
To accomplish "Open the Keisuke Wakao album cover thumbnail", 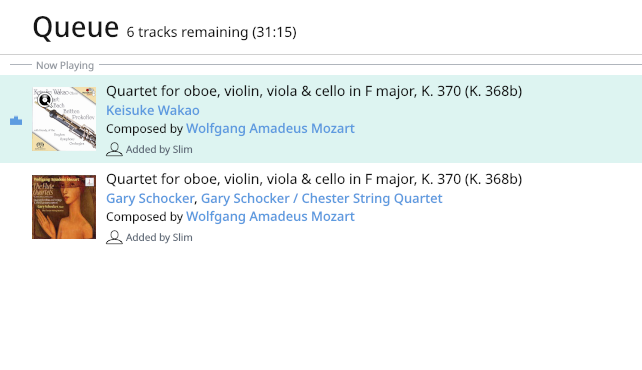I will pos(64,119).
